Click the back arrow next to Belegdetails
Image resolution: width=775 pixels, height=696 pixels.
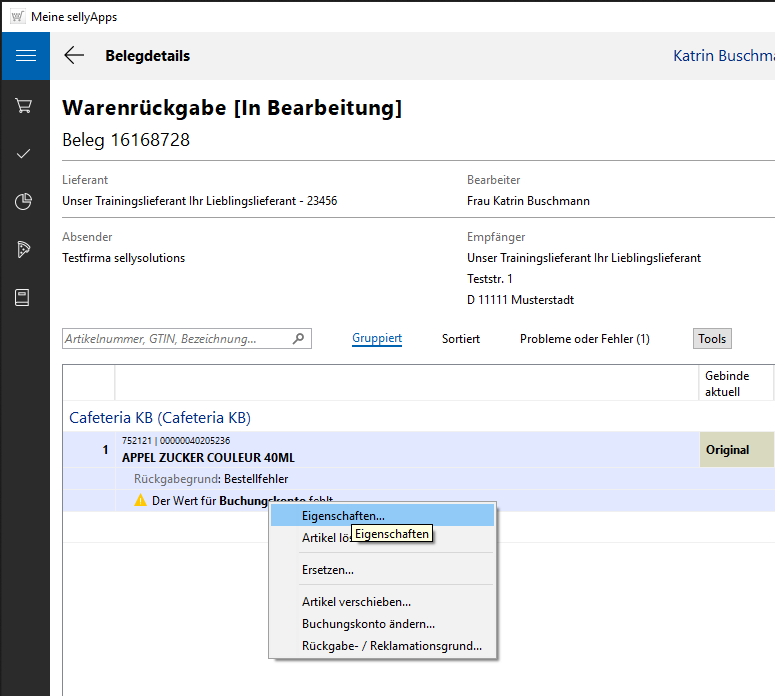[x=74, y=56]
